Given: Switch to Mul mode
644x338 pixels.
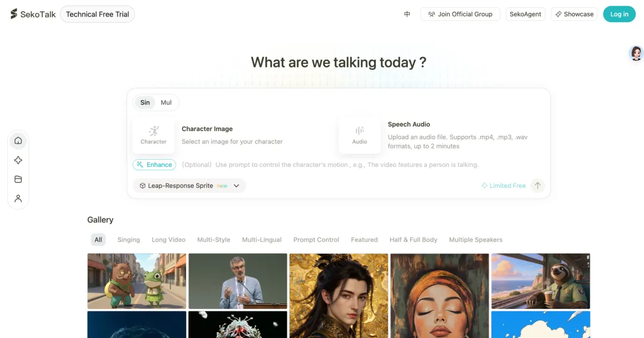Looking at the screenshot, I should coord(166,103).
